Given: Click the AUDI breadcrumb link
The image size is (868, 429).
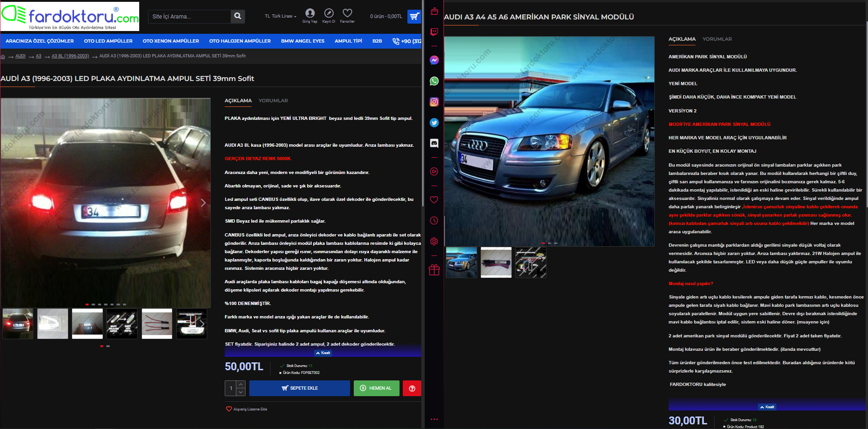Looking at the screenshot, I should [20, 56].
